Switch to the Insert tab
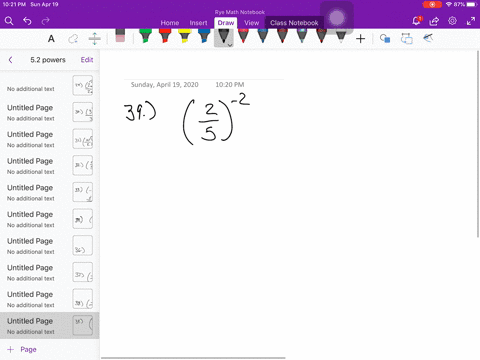Viewport: 480px width, 360px height. click(x=198, y=23)
